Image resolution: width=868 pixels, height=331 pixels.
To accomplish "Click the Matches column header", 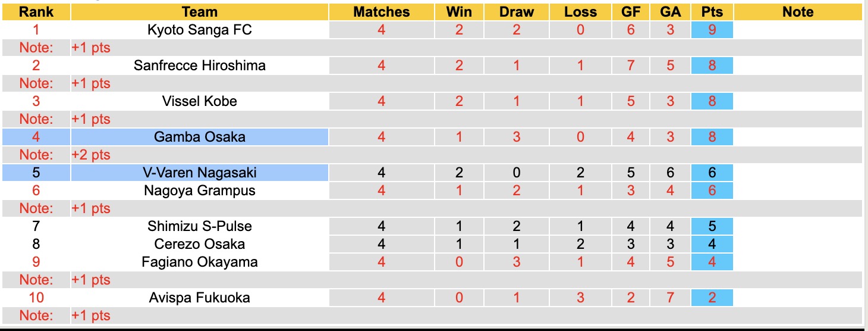I will click(381, 12).
